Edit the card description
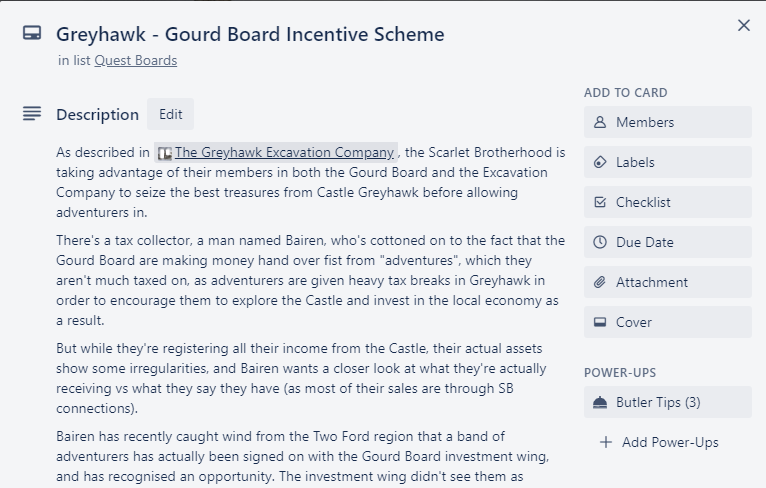 point(170,114)
